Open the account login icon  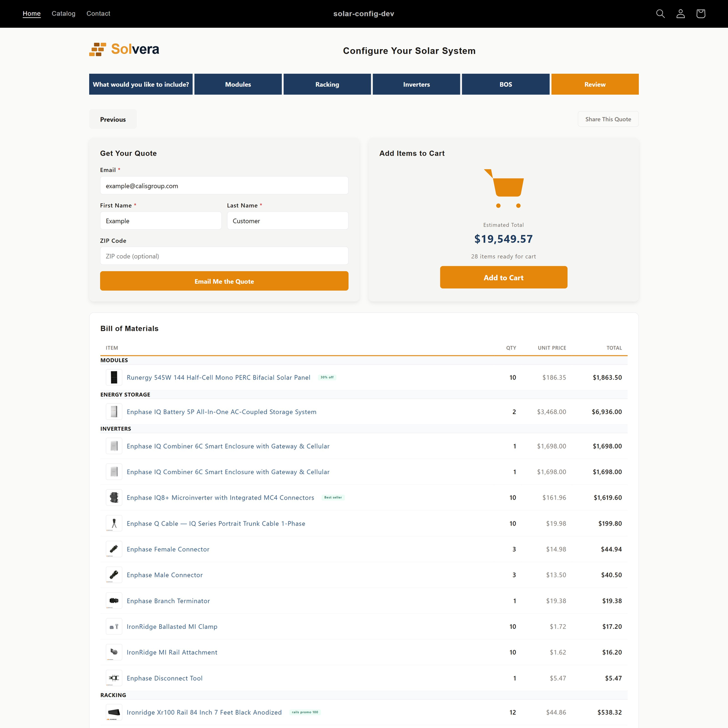pos(680,14)
